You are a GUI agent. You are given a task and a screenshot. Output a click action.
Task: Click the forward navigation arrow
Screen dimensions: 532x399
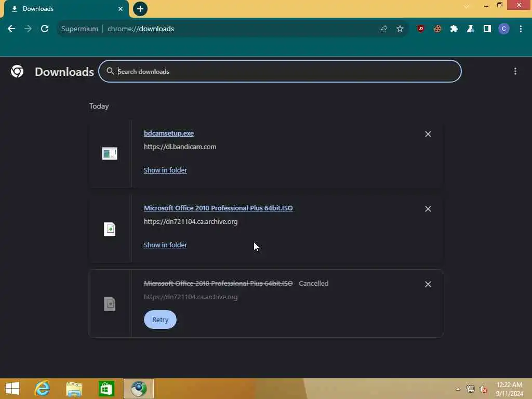click(x=28, y=29)
